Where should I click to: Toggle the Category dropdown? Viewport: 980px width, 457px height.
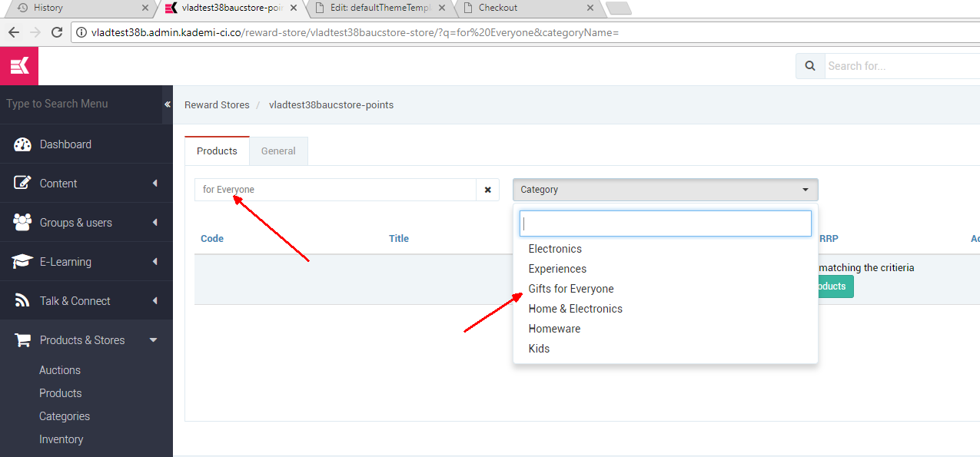(x=666, y=190)
